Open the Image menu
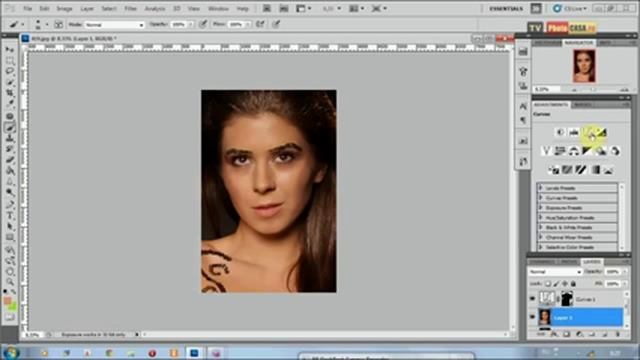 [64, 8]
